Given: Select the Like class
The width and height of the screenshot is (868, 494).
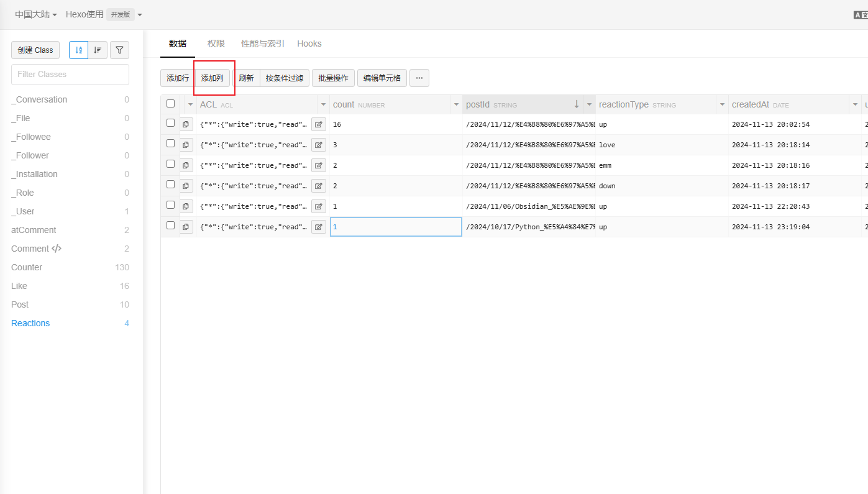Looking at the screenshot, I should pos(70,286).
